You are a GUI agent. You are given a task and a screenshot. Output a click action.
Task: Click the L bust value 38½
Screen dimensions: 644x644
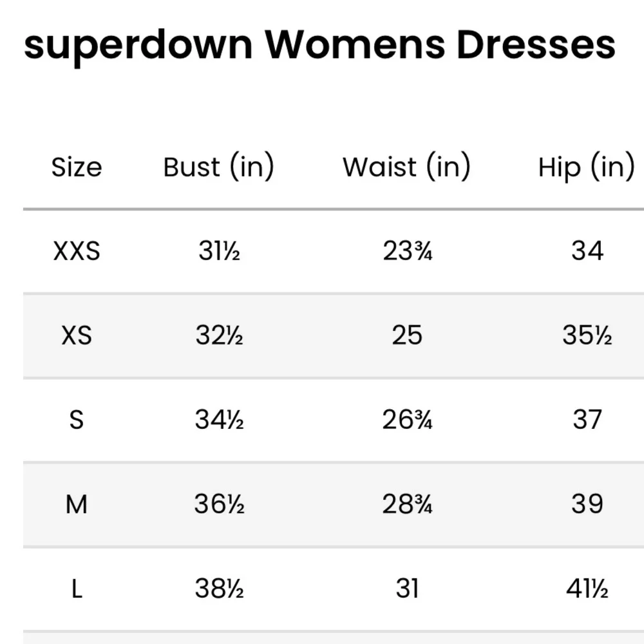click(219, 589)
